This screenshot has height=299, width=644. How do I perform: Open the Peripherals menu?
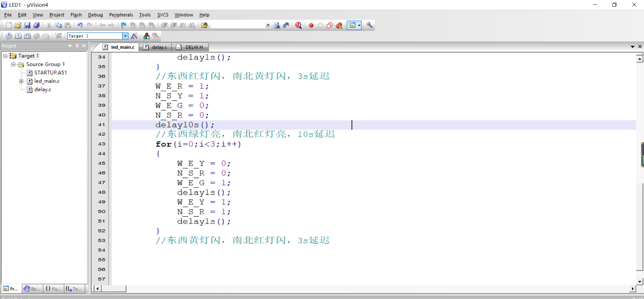coord(121,15)
